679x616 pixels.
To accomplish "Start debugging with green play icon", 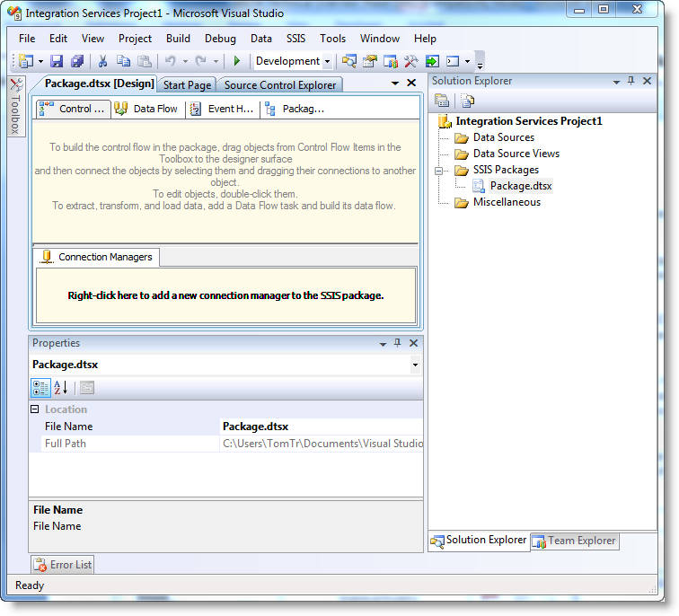I will point(237,61).
